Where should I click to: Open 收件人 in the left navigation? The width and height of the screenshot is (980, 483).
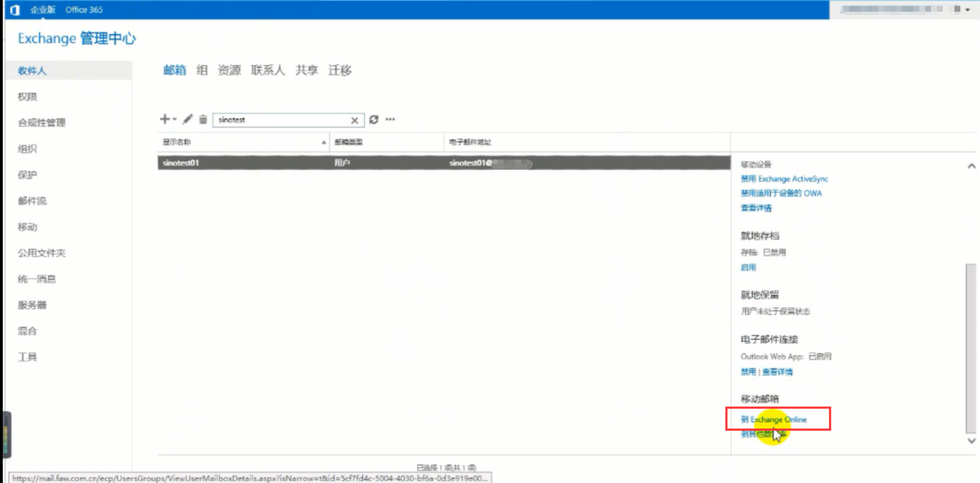68,71
